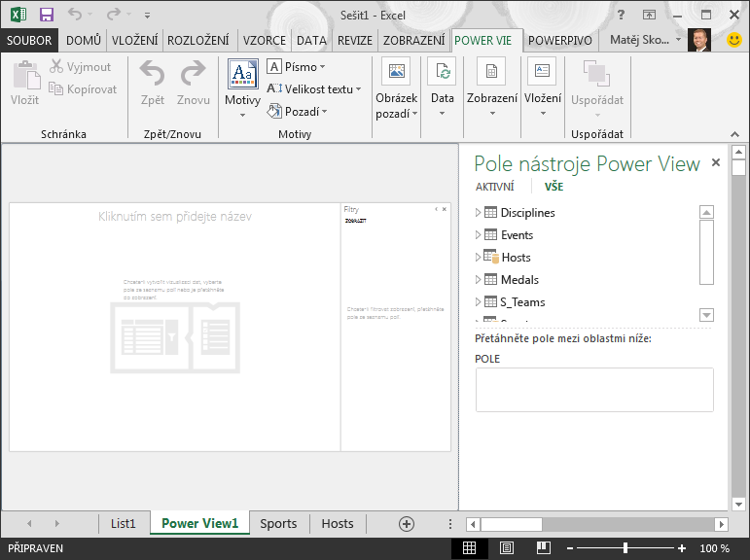Switch to the AKTIVNÍ fields view
750x560 pixels.
(494, 187)
